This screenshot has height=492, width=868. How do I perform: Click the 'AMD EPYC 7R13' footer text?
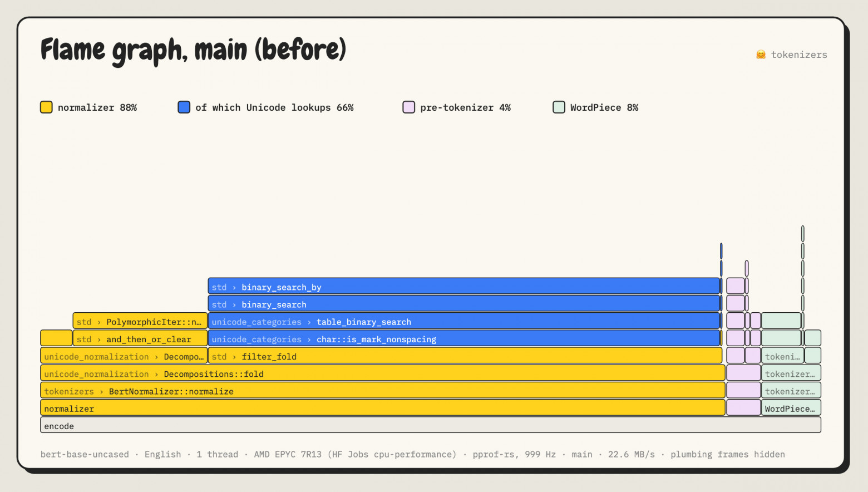(x=288, y=454)
